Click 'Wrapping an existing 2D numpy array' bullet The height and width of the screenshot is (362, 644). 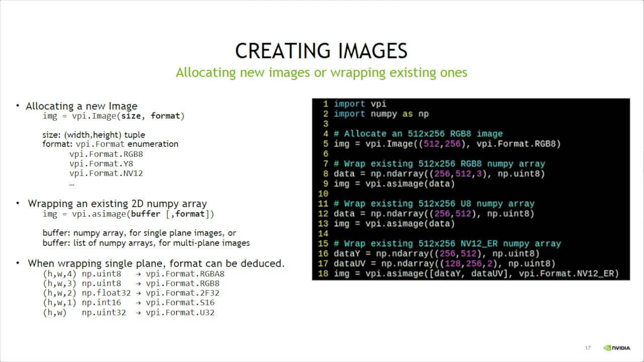point(117,204)
